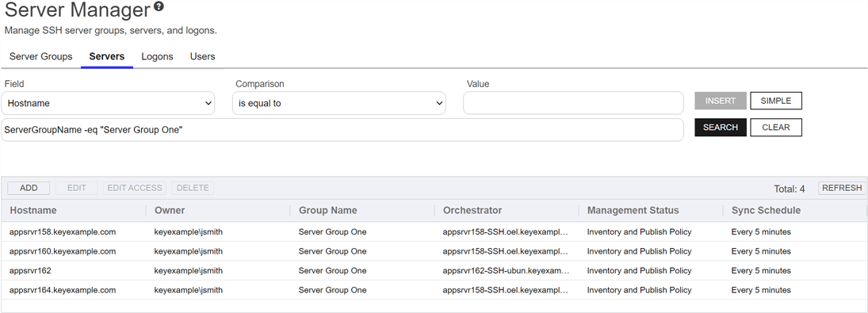Sort by Management Status column header
This screenshot has width=868, height=313.
pos(633,210)
